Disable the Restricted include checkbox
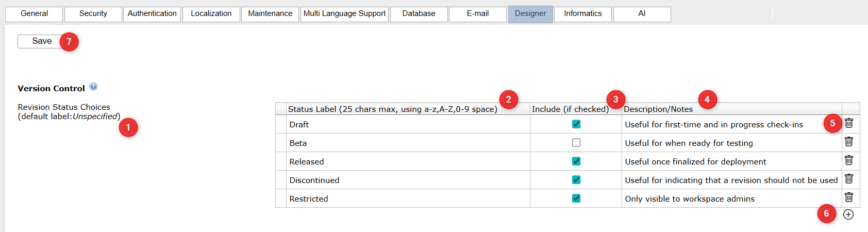 pyautogui.click(x=576, y=198)
